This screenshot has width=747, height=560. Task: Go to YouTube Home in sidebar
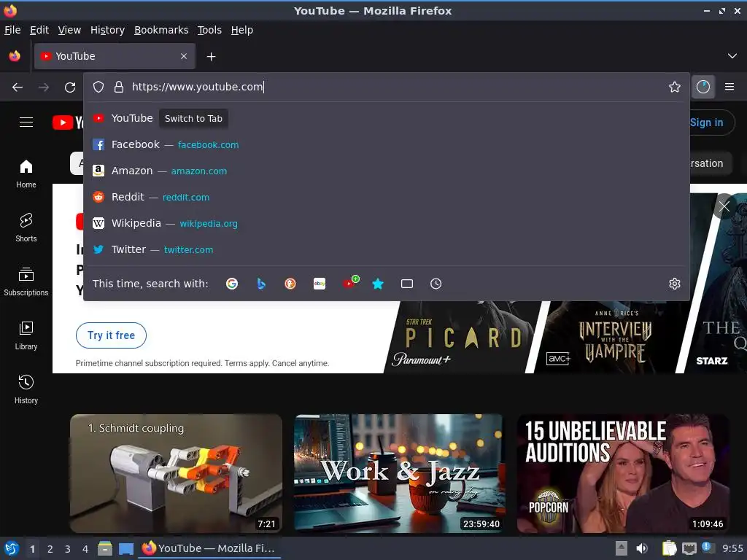(x=26, y=174)
